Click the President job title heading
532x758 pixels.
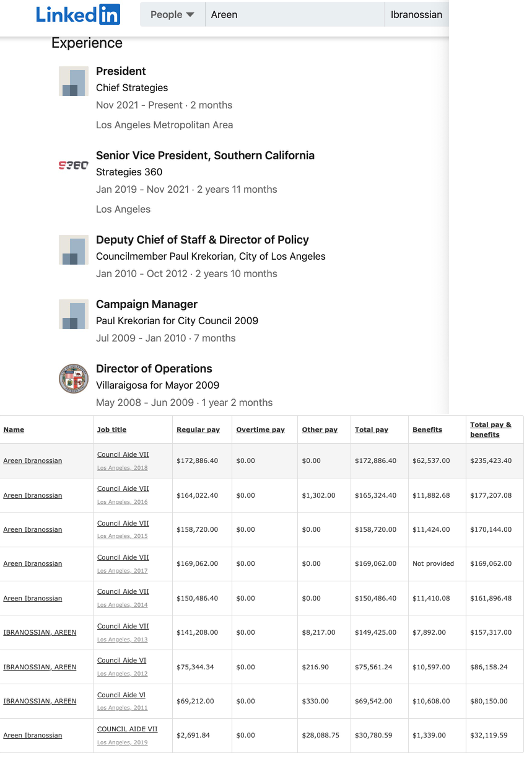(121, 71)
